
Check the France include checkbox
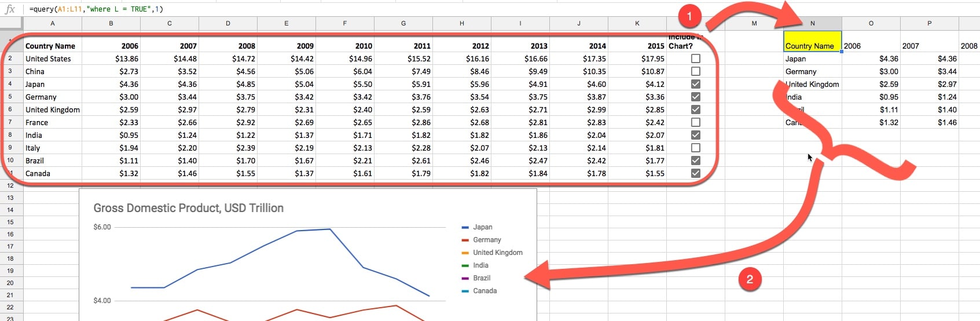pyautogui.click(x=696, y=122)
